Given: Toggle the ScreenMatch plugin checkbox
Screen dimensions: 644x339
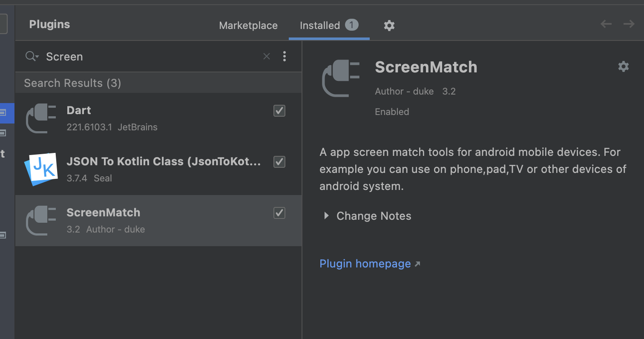Looking at the screenshot, I should [279, 213].
